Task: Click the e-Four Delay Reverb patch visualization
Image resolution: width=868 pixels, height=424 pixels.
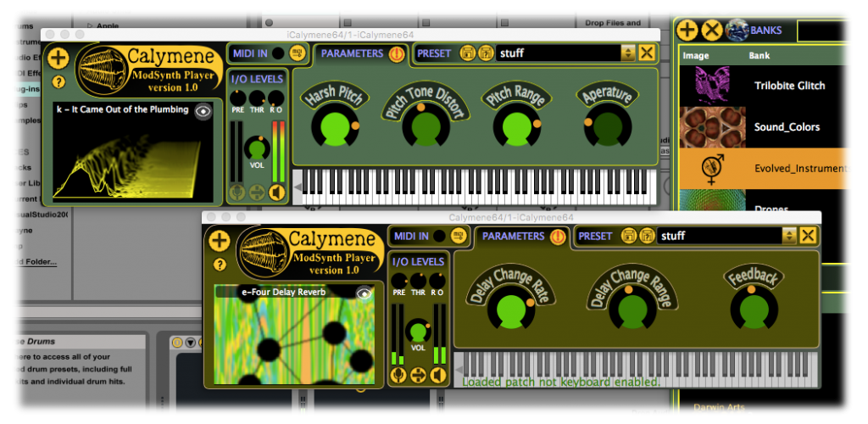Action: coord(294,335)
